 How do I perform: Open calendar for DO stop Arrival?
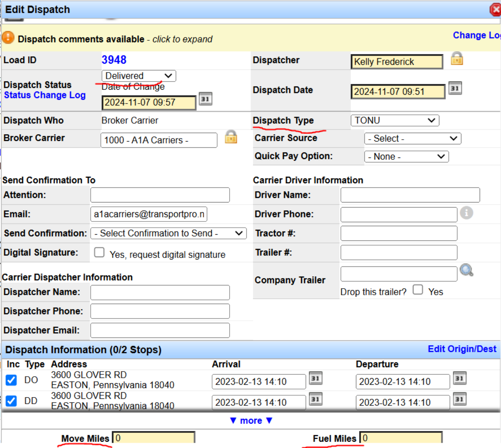click(x=316, y=378)
